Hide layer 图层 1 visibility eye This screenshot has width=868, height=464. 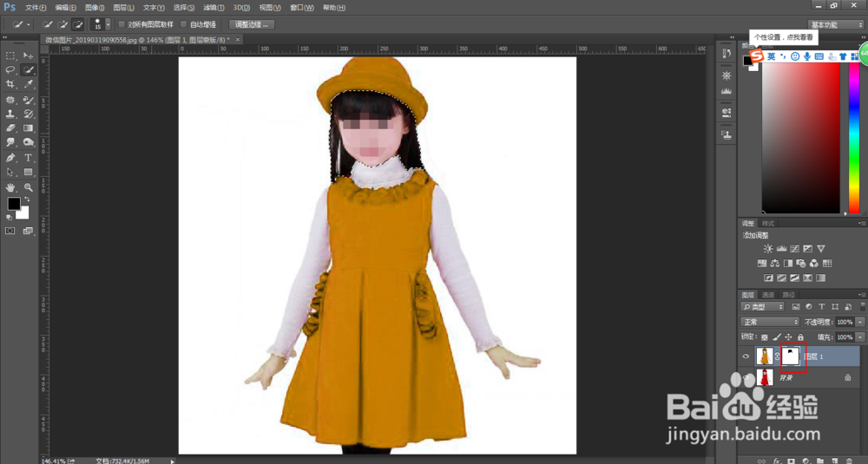[x=746, y=356]
